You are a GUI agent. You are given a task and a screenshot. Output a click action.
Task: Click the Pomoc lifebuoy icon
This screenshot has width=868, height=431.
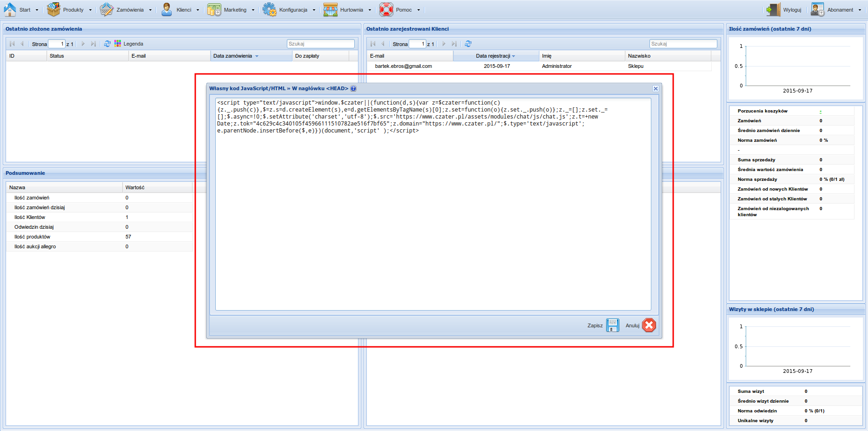[x=386, y=9]
